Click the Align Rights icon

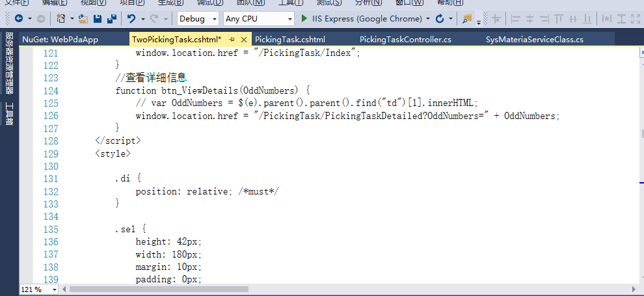[544, 18]
